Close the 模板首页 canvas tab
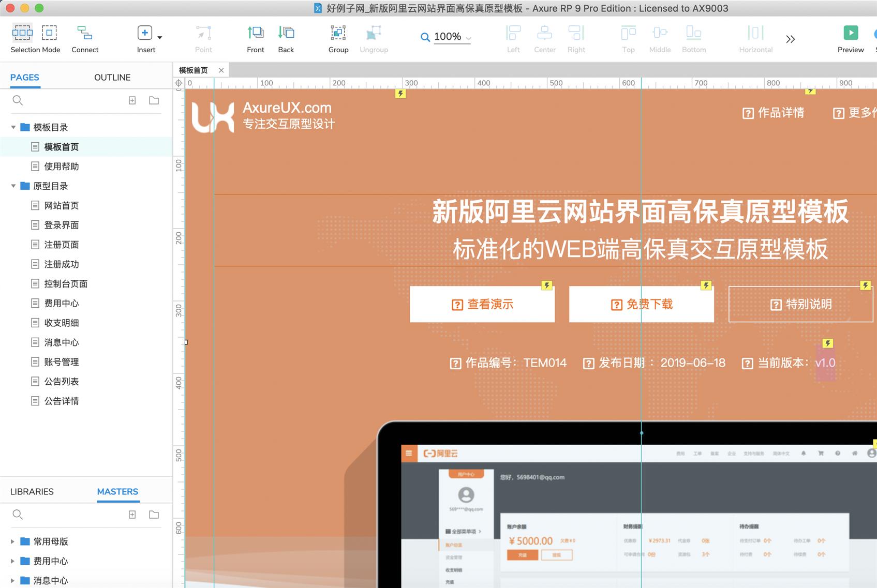 221,70
